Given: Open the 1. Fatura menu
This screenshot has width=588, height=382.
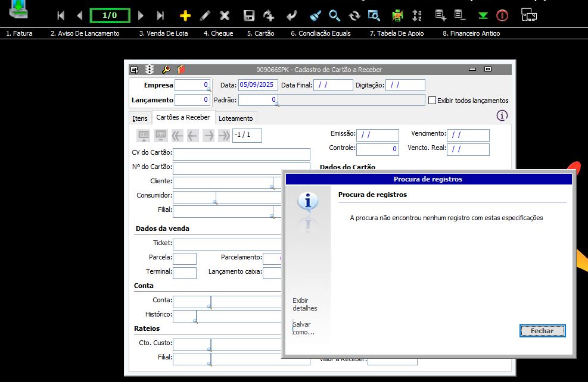Looking at the screenshot, I should [19, 33].
